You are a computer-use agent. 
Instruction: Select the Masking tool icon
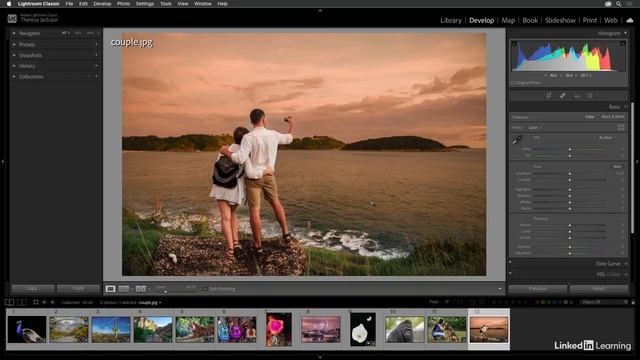[x=590, y=96]
